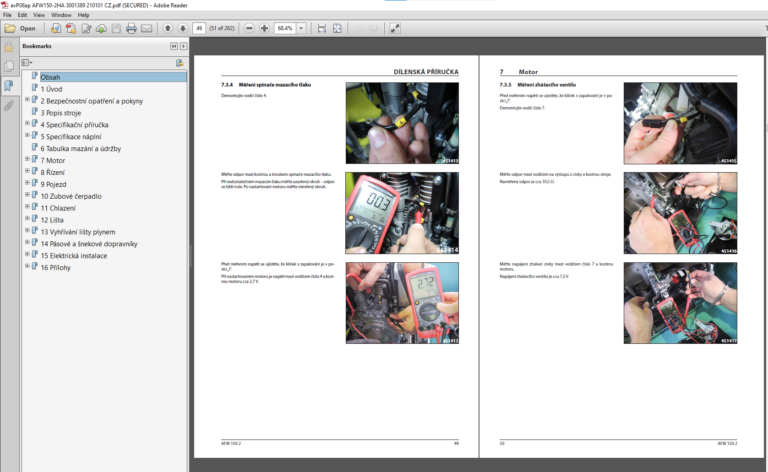
Task: Expand the 16 Přílohy bookmark
Action: click(27, 266)
